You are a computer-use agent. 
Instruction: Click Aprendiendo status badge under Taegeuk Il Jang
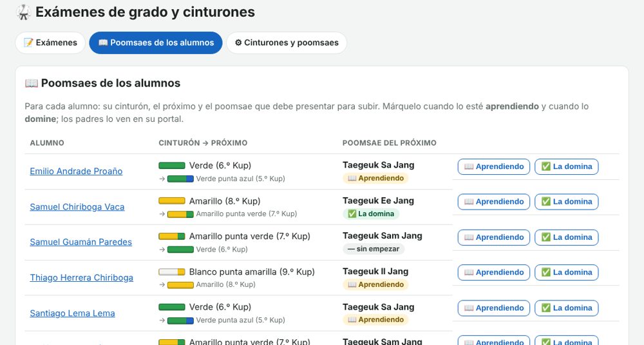[x=375, y=284]
